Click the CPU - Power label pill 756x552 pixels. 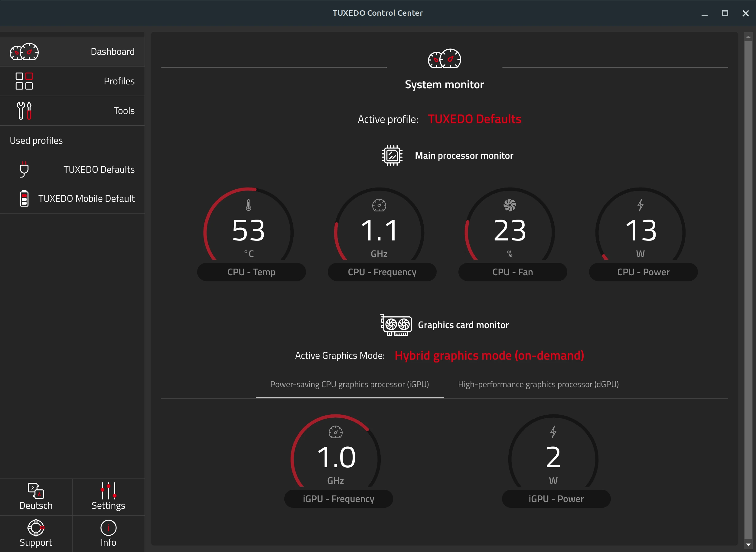click(x=643, y=272)
